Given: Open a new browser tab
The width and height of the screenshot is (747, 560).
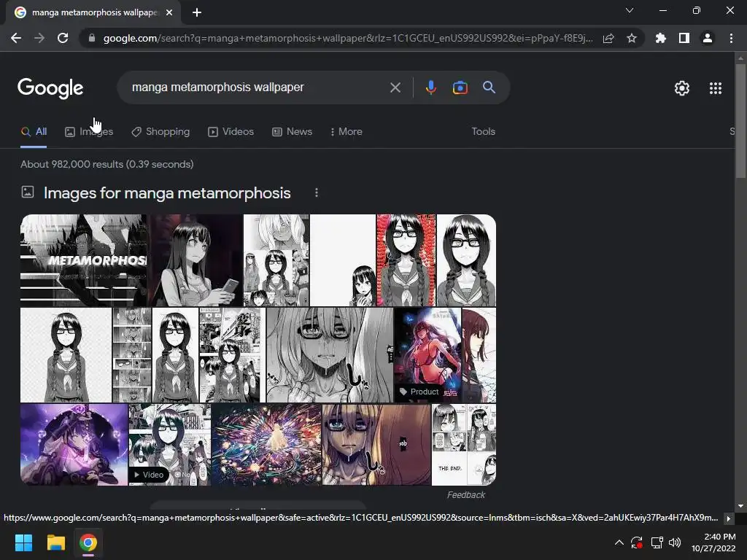Looking at the screenshot, I should click(197, 12).
